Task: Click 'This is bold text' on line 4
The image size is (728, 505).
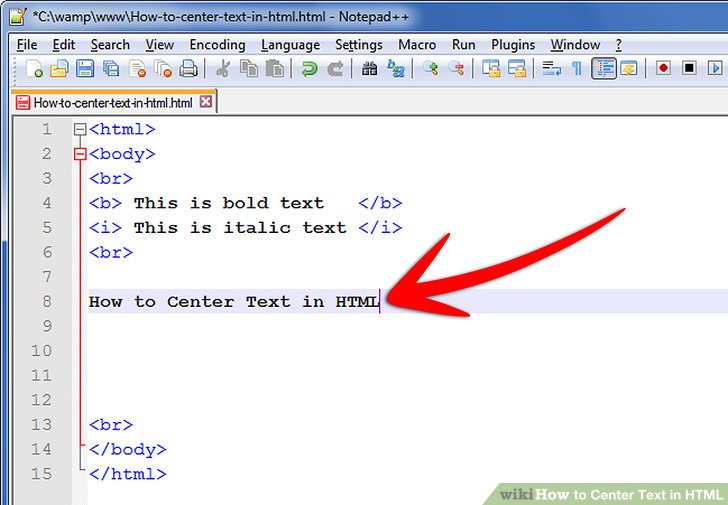Action: 228,203
